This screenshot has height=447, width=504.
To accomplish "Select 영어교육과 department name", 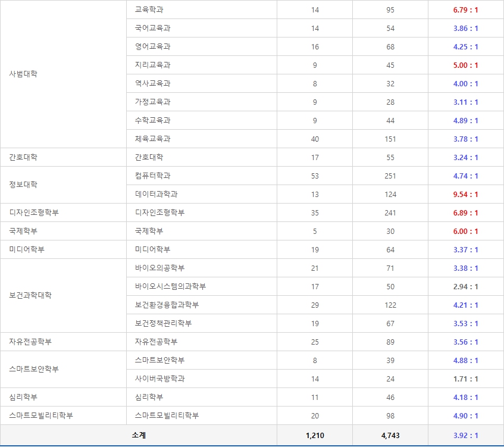I will [153, 46].
